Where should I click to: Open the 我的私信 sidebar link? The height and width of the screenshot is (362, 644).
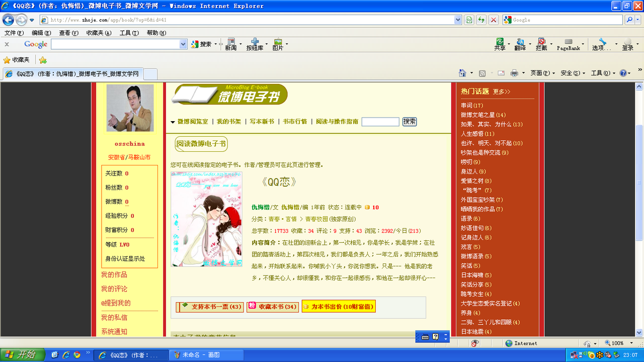[114, 317]
